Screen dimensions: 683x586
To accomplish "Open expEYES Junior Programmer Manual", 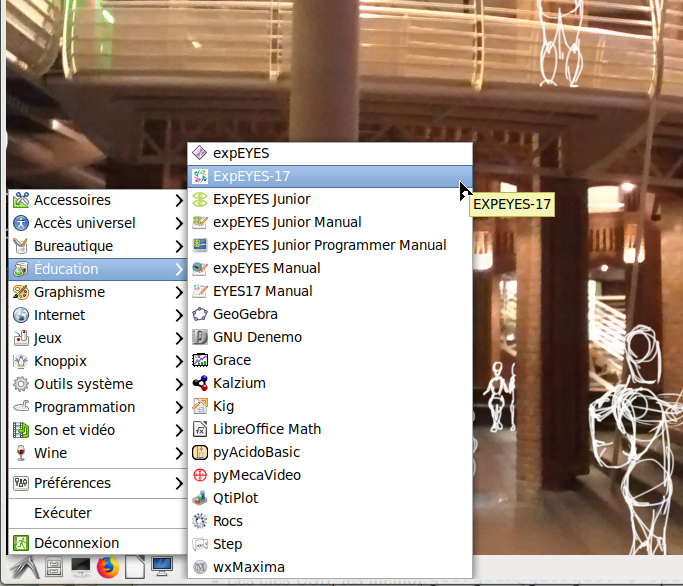I will pos(329,245).
